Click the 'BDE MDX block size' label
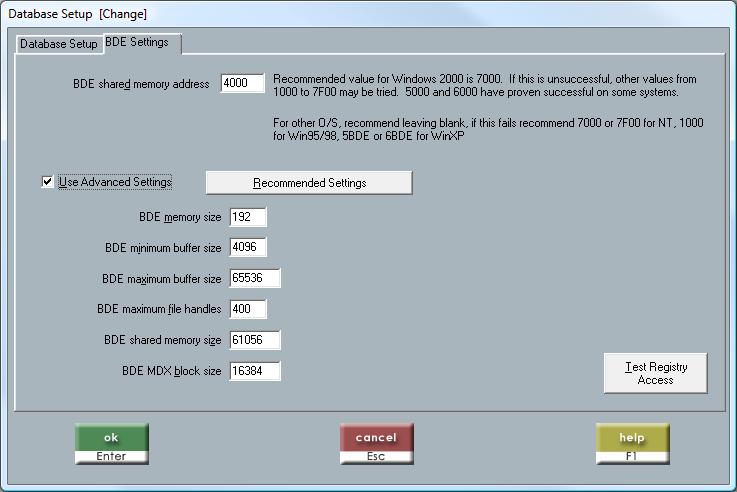This screenshot has width=737, height=492. pos(172,371)
